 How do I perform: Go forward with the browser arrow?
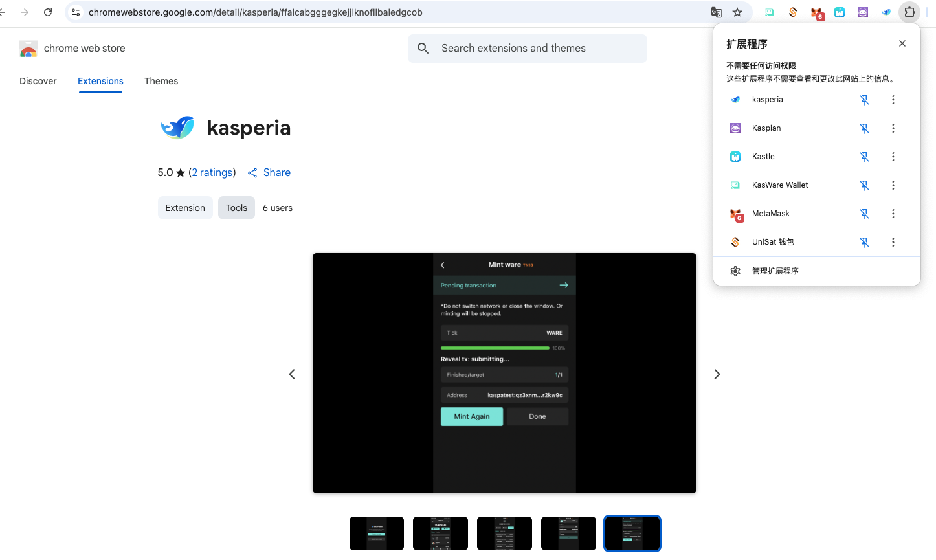point(25,12)
